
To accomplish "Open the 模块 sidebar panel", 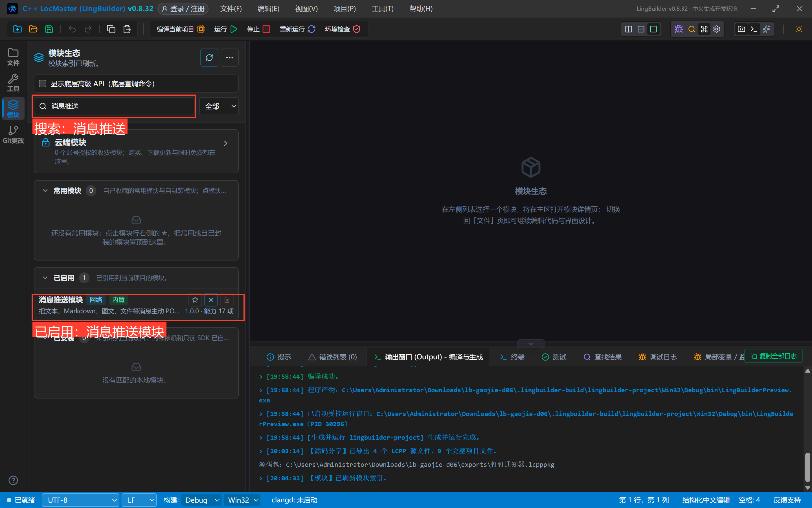I will coord(13,109).
